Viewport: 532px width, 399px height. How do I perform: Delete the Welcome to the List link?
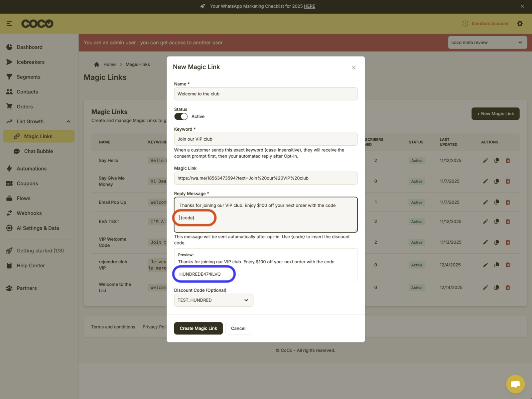[x=508, y=288]
